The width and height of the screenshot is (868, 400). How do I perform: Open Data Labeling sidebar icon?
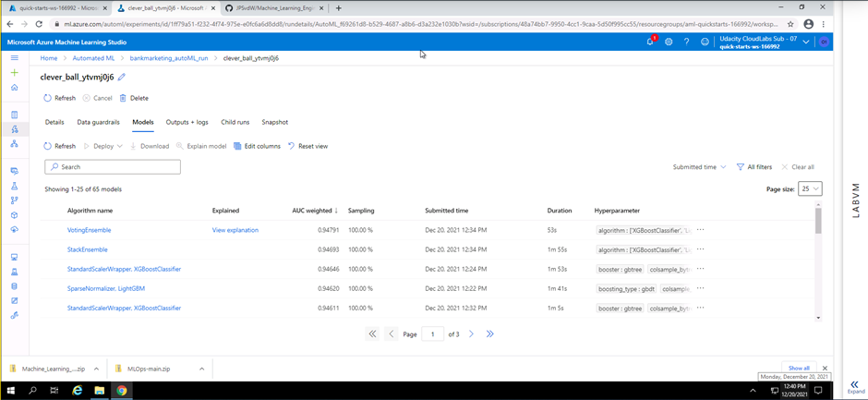coord(15,301)
